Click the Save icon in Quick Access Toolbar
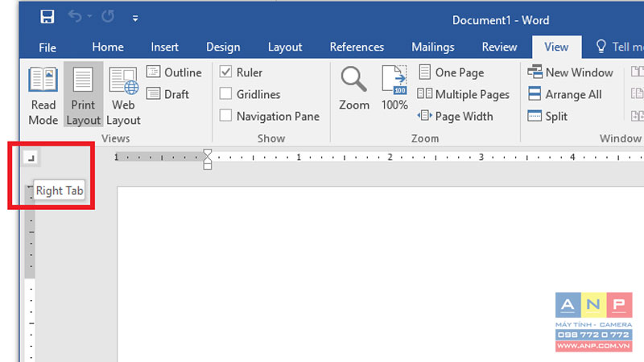The image size is (644, 362). (47, 17)
